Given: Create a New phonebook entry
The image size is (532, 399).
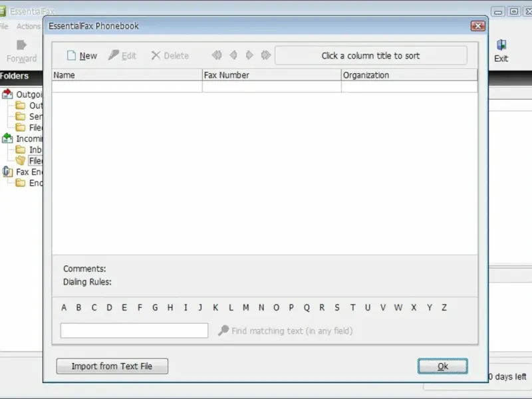Looking at the screenshot, I should click(82, 56).
